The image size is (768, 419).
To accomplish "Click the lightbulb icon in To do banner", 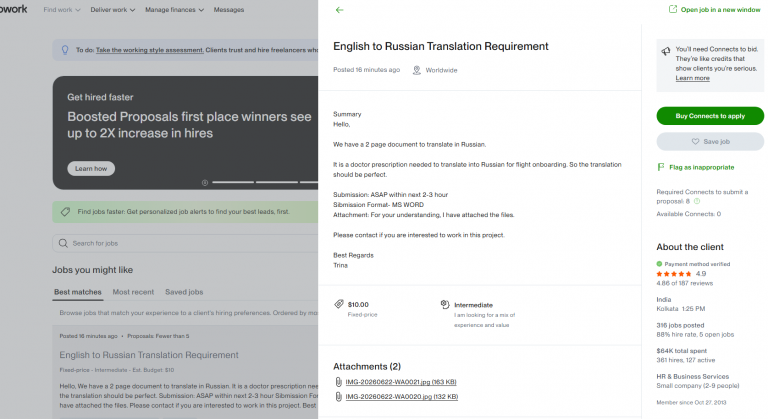I will pyautogui.click(x=65, y=50).
